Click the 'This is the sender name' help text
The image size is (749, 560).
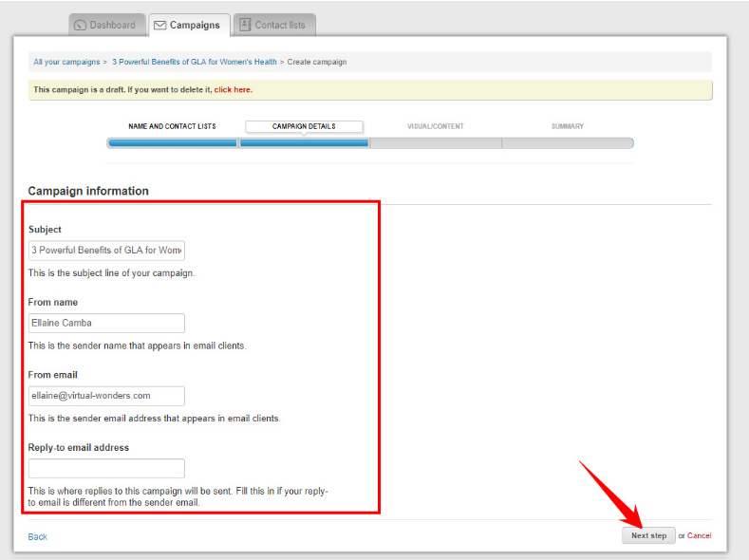coord(137,345)
